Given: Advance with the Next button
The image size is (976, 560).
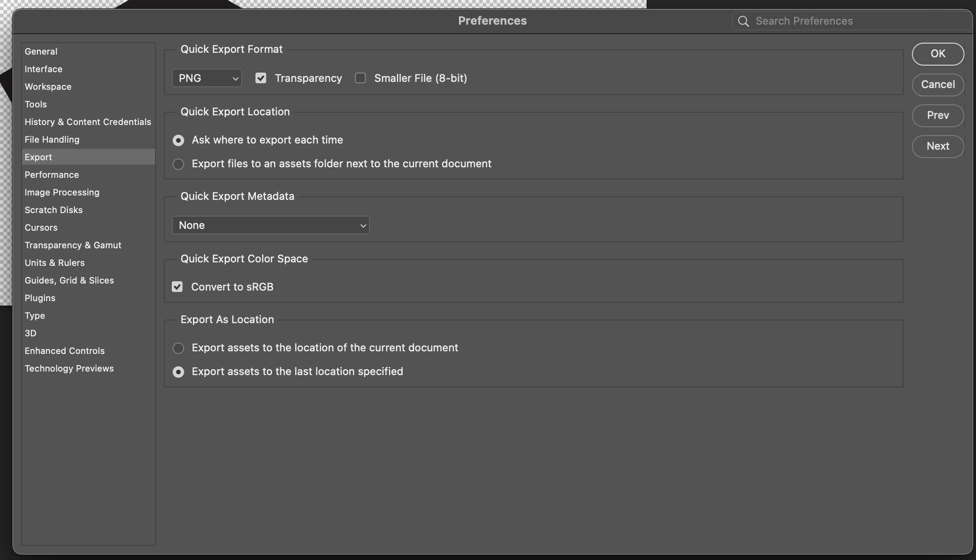Looking at the screenshot, I should tap(938, 146).
